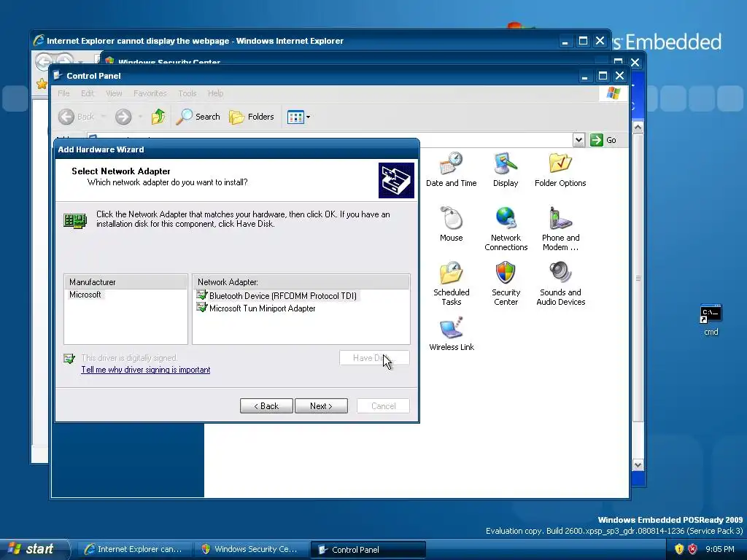This screenshot has height=560, width=747.
Task: Minimize the Control Panel window
Action: (584, 76)
